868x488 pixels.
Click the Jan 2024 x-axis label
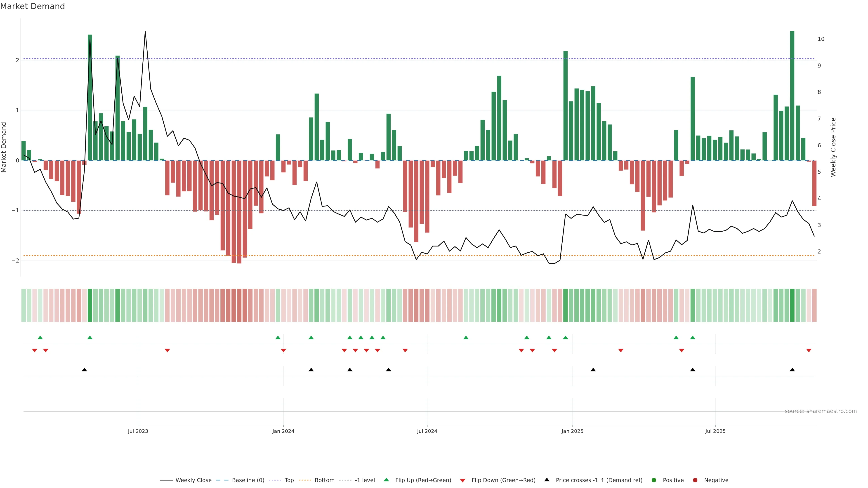(283, 431)
